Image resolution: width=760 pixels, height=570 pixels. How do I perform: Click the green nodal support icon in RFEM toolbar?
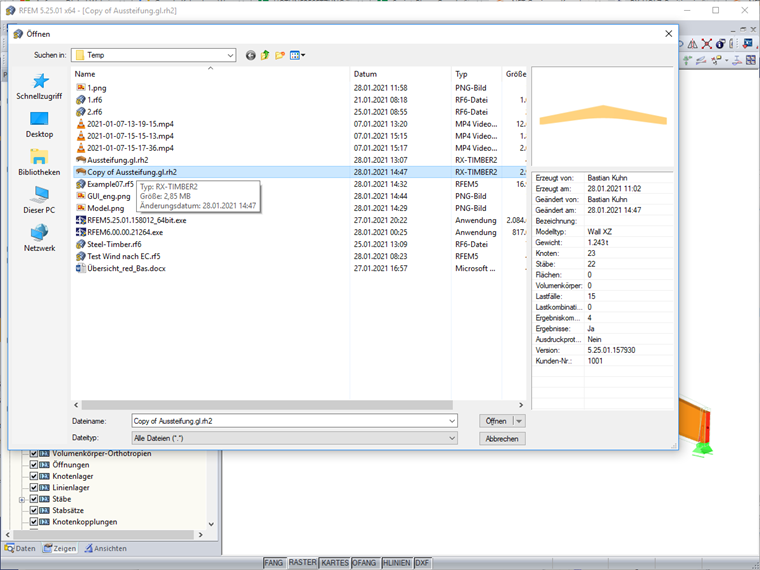pyautogui.click(x=687, y=61)
